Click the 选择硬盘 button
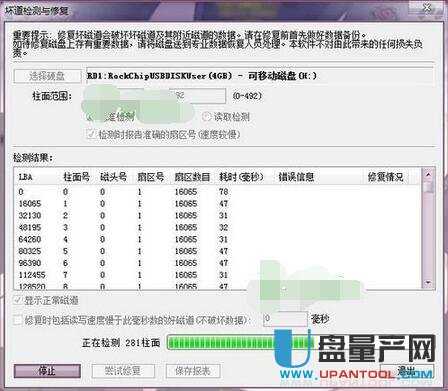448x391 pixels. (47, 76)
